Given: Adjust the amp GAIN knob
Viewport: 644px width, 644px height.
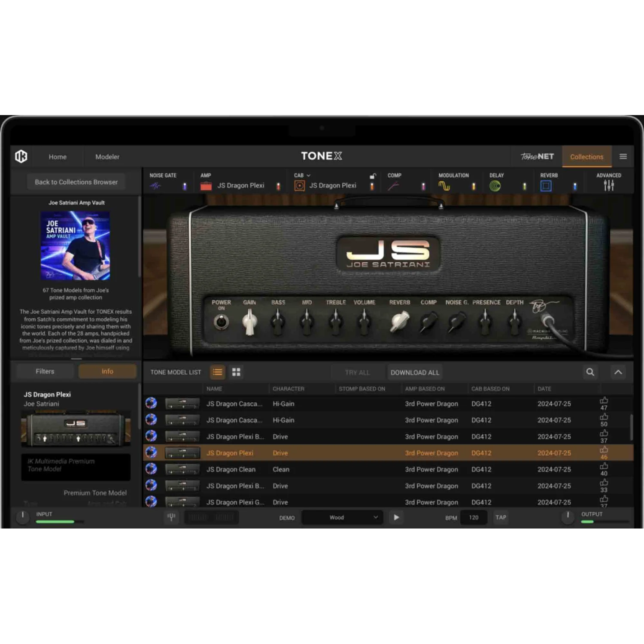Looking at the screenshot, I should (x=249, y=322).
